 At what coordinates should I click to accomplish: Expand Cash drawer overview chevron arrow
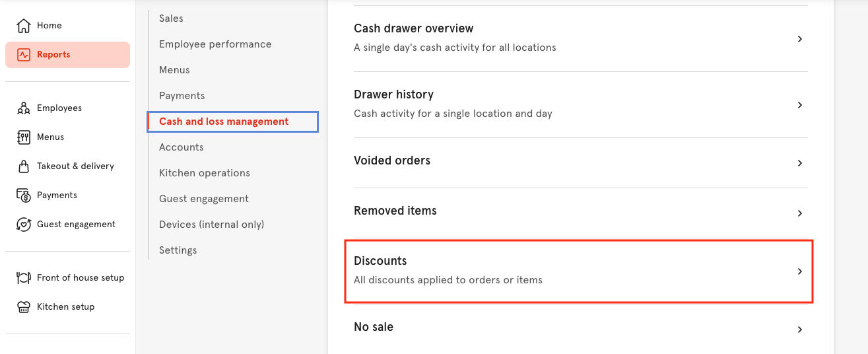(799, 39)
